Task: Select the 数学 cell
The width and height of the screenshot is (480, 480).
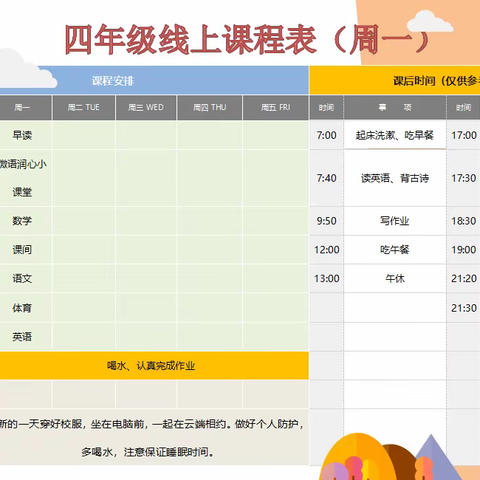Action: click(26, 221)
